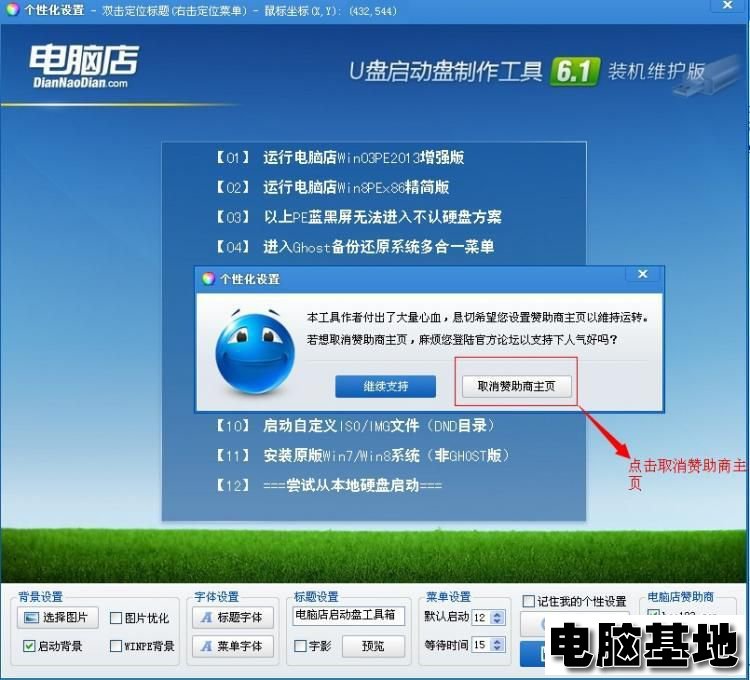Click the heading U盘启动盘制作工具
Viewport: 750px width, 680px height.
coord(446,71)
